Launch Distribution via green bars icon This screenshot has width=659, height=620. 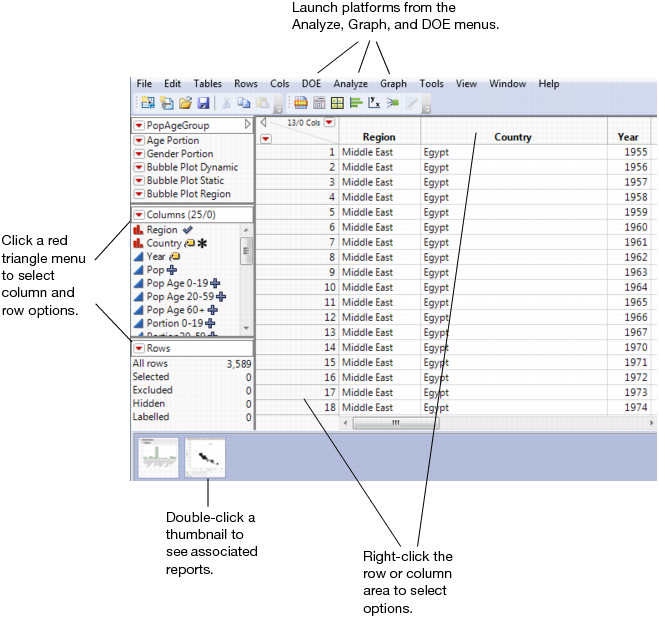356,103
